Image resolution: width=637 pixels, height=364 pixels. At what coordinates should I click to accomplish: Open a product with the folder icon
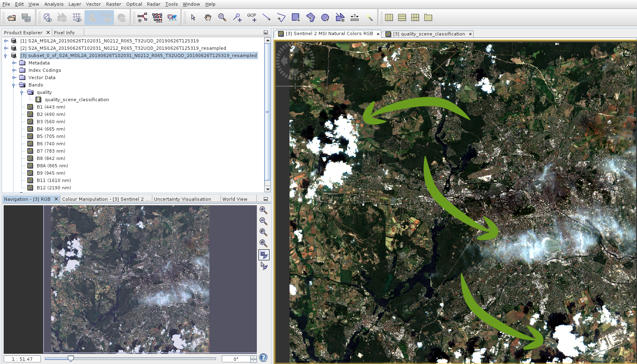(x=11, y=18)
